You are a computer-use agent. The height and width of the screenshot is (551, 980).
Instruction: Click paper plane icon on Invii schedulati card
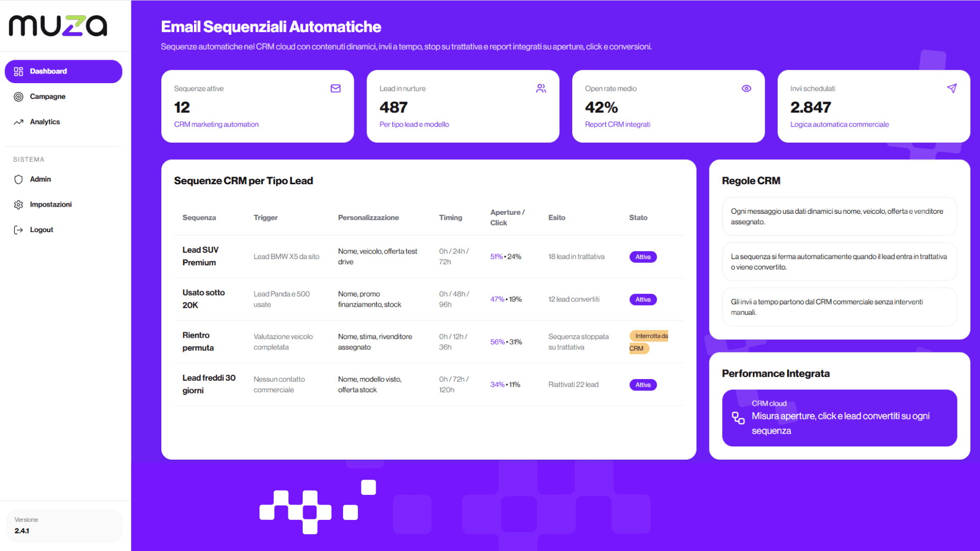point(952,89)
